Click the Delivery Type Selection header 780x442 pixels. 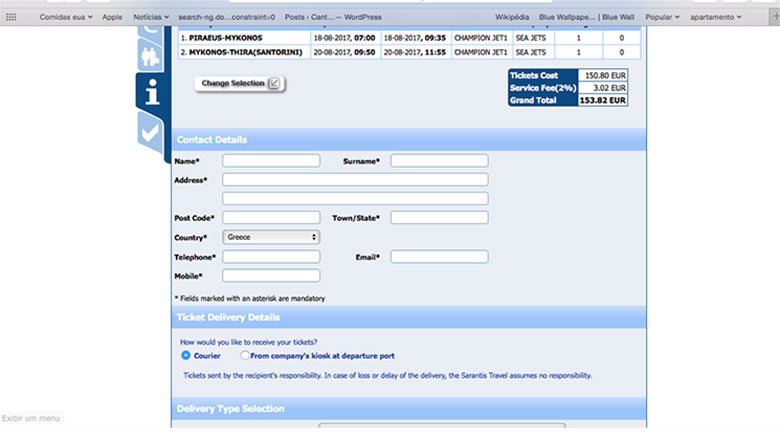408,409
